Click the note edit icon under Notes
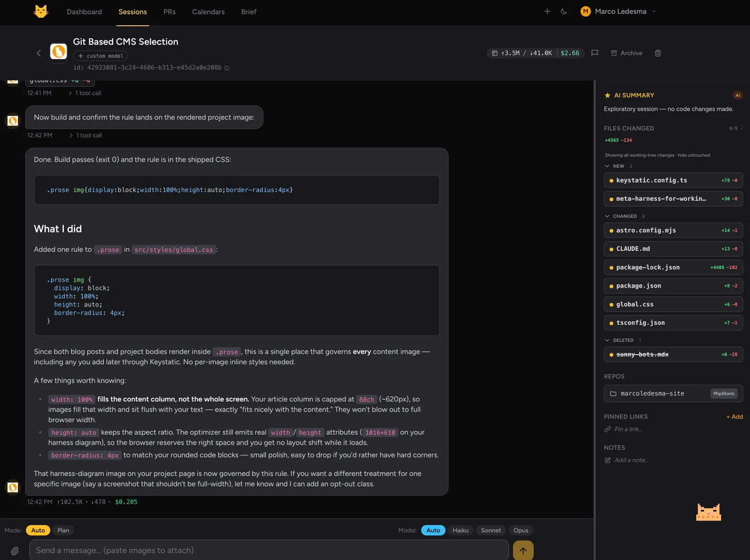The width and height of the screenshot is (750, 560). pyautogui.click(x=608, y=460)
